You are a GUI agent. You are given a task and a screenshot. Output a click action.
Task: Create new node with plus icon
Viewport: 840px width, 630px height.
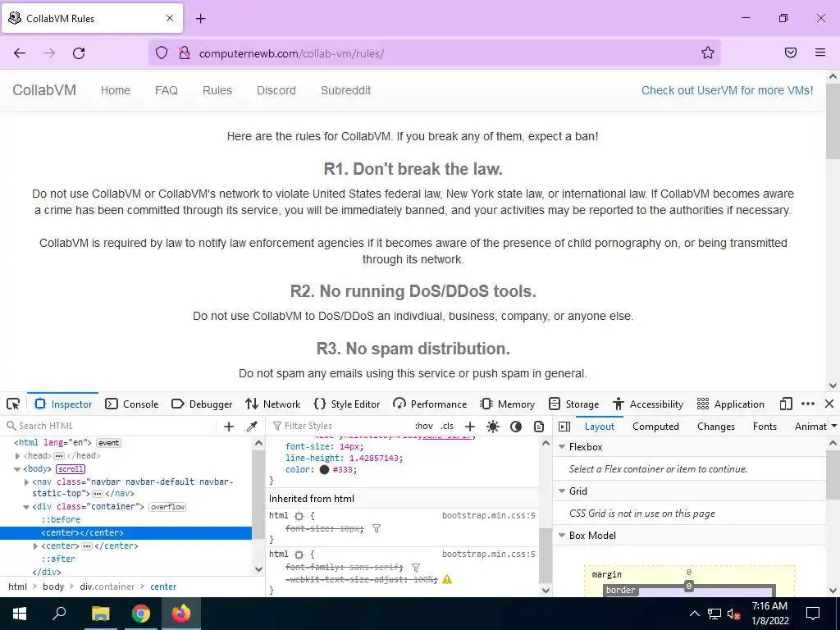point(229,427)
